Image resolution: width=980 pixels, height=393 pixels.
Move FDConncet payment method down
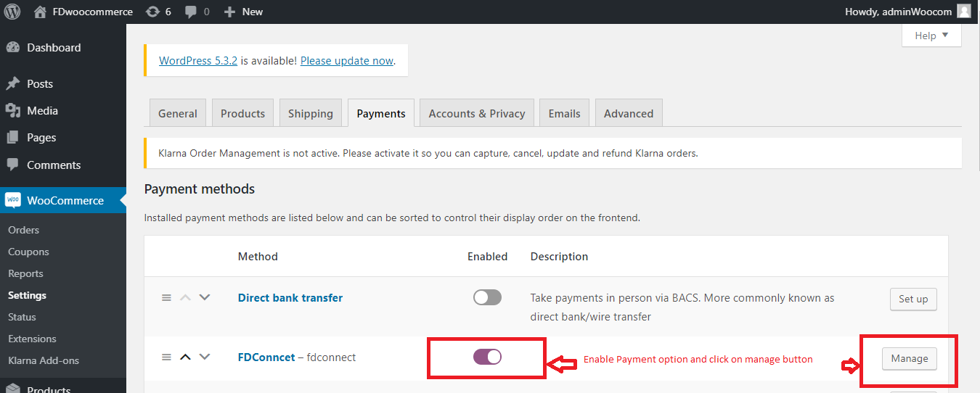(x=205, y=357)
